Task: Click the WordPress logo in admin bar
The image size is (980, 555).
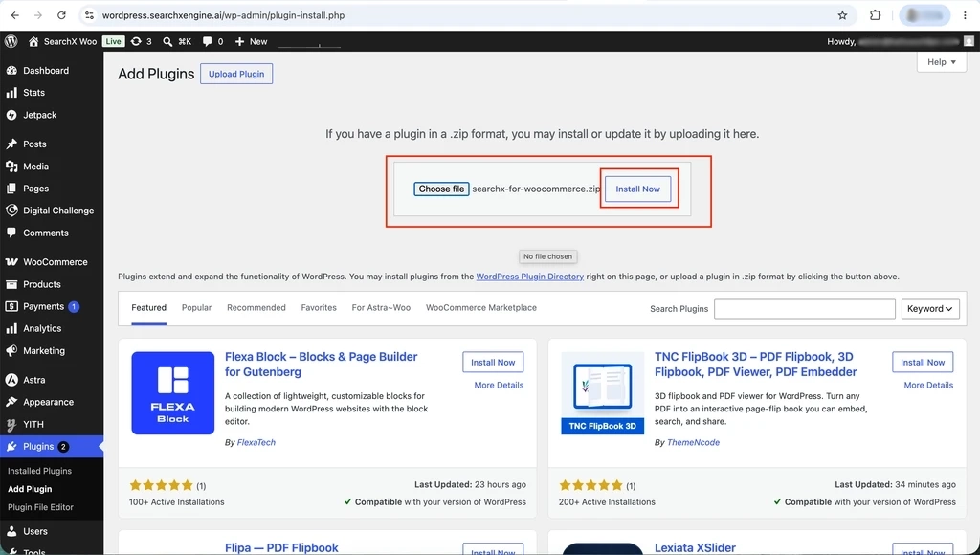Action: click(11, 41)
